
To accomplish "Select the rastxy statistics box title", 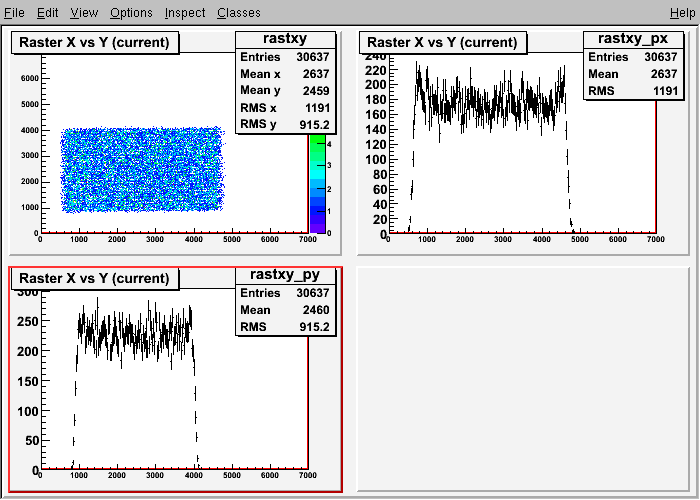I will point(285,39).
